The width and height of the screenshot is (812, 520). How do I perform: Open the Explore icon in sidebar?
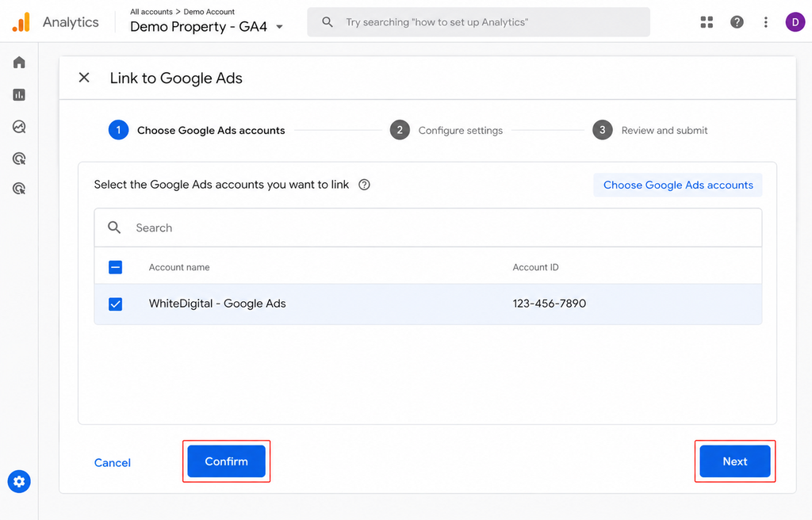click(x=19, y=127)
